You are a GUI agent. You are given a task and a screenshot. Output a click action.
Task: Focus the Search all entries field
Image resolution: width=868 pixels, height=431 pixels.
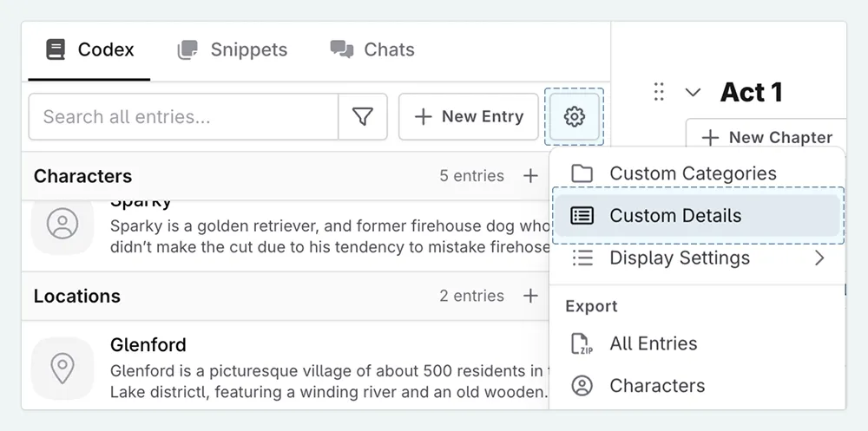point(182,117)
